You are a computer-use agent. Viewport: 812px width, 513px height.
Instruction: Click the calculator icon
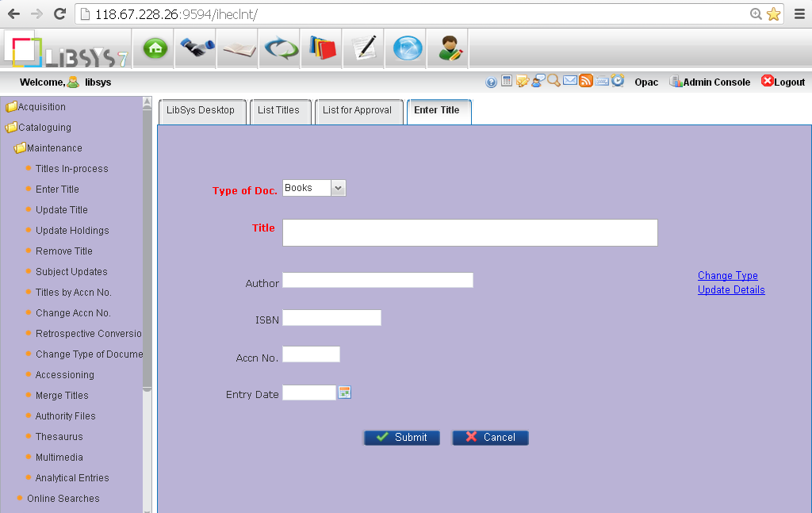pos(507,81)
